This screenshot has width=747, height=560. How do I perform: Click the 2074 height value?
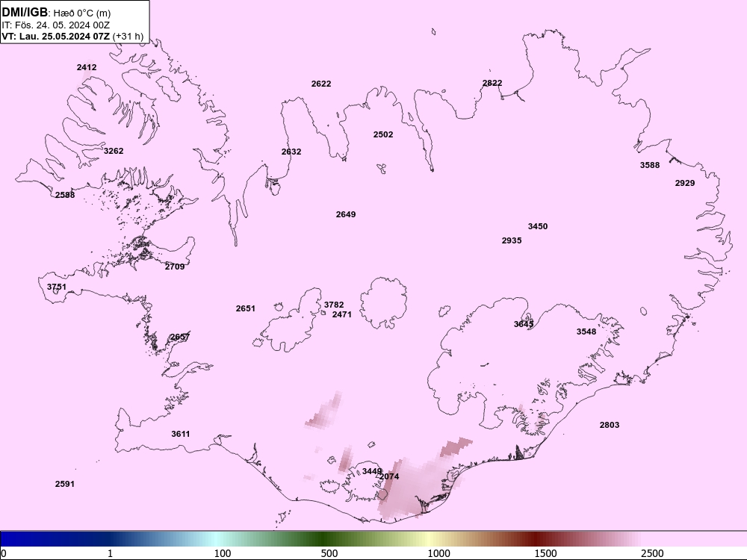(389, 476)
